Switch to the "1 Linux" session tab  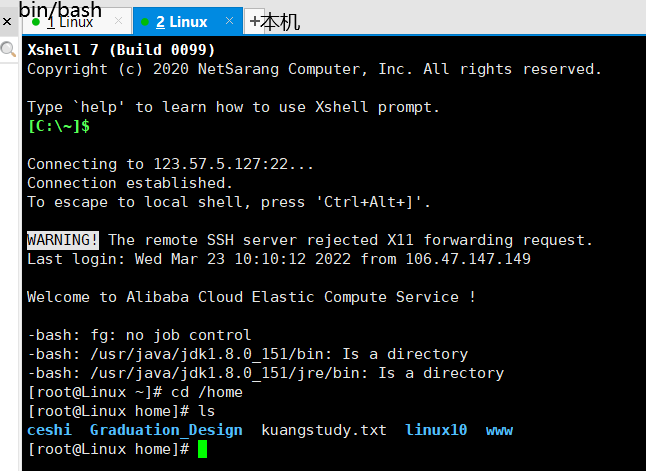pyautogui.click(x=72, y=21)
